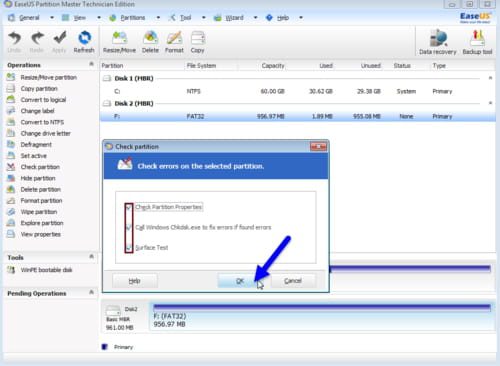500x366 pixels.
Task: Collapse the Operations panel section
Action: click(x=91, y=64)
